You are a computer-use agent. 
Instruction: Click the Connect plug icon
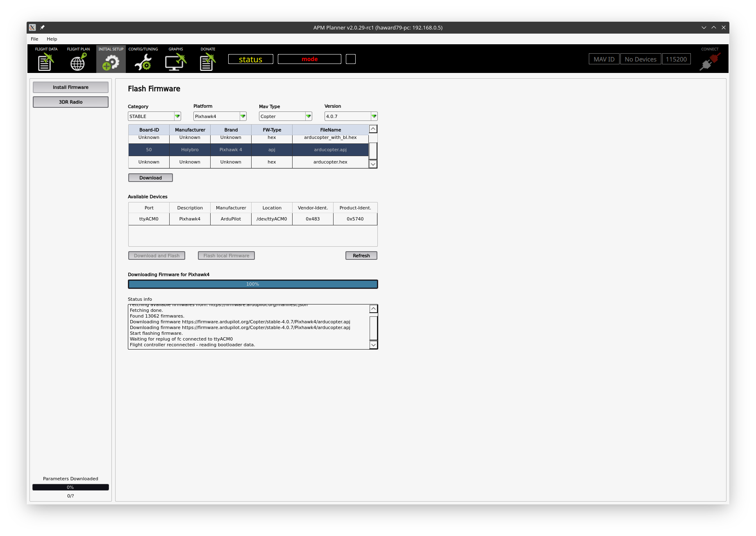(x=710, y=61)
